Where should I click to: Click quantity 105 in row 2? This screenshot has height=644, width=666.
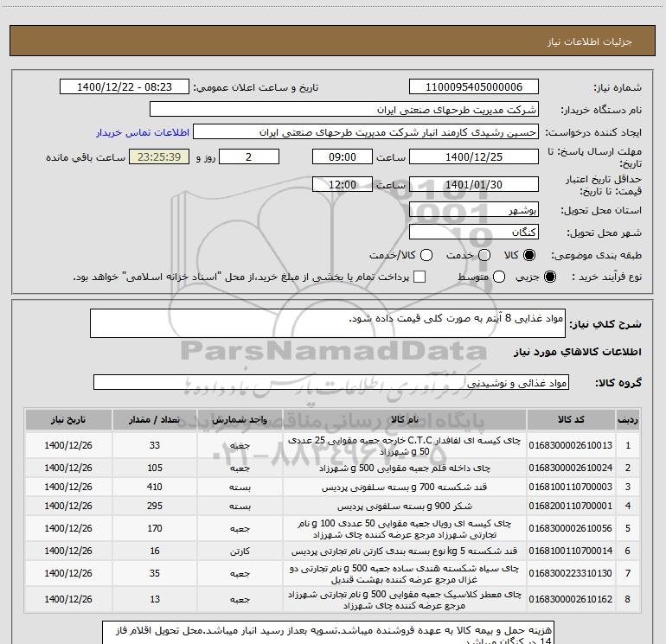pyautogui.click(x=155, y=468)
